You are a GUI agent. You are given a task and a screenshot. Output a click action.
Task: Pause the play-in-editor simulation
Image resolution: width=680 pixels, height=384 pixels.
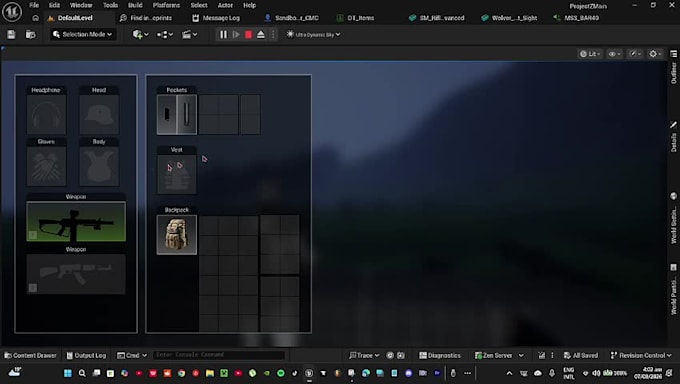click(223, 34)
